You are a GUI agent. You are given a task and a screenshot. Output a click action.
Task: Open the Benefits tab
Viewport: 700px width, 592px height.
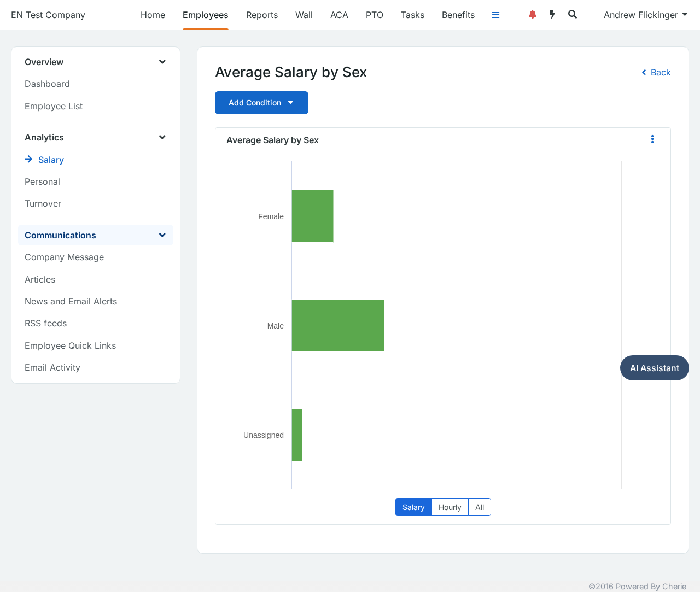(458, 15)
